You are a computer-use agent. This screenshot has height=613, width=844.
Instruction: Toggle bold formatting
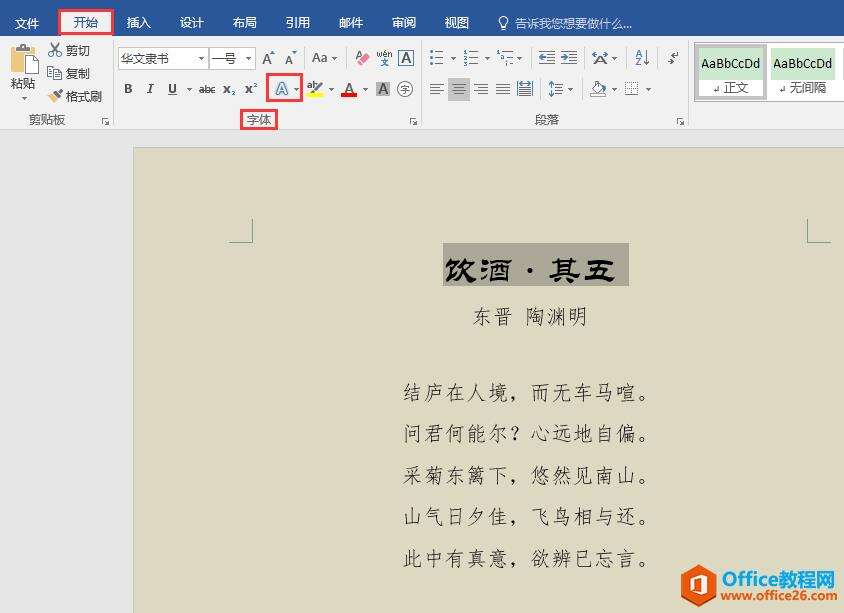tap(128, 88)
